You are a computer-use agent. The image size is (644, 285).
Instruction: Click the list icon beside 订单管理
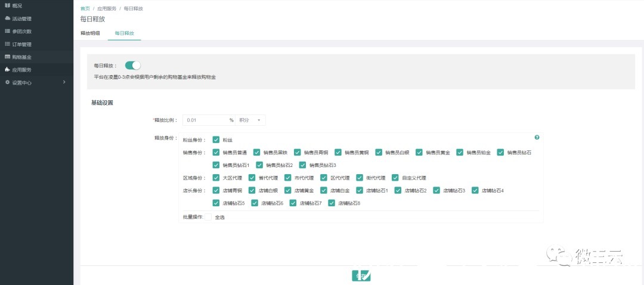click(7, 44)
